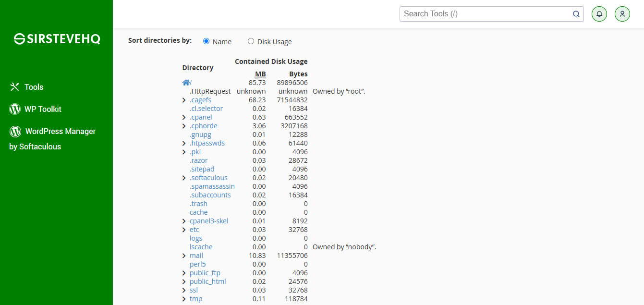Expand the etc directory
Image resolution: width=644 pixels, height=305 pixels.
click(184, 230)
